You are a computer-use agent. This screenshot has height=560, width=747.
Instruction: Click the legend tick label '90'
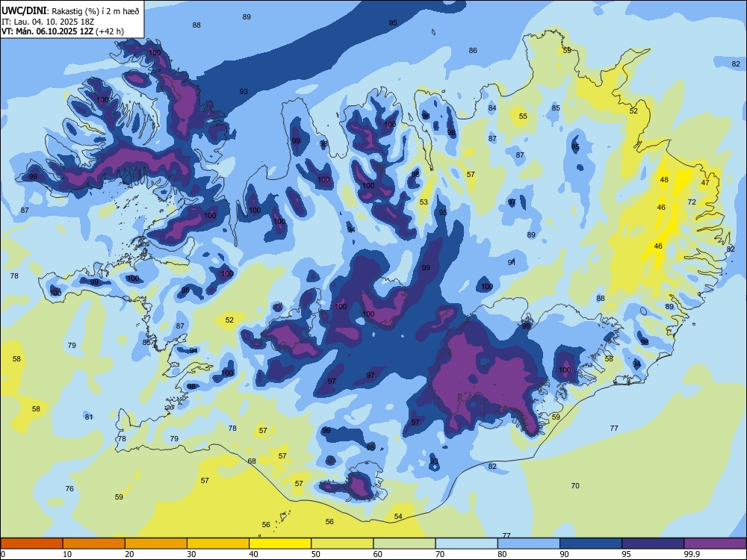[565, 554]
